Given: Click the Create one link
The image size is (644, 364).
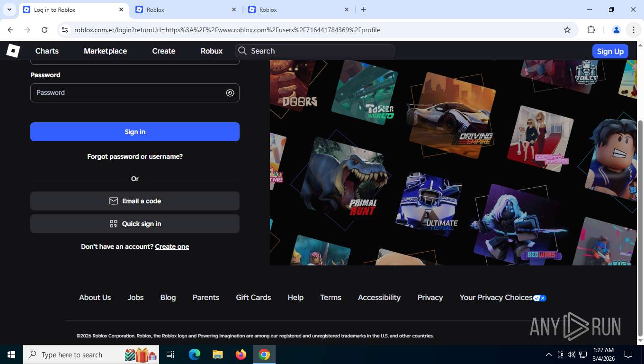Looking at the screenshot, I should pos(172,246).
